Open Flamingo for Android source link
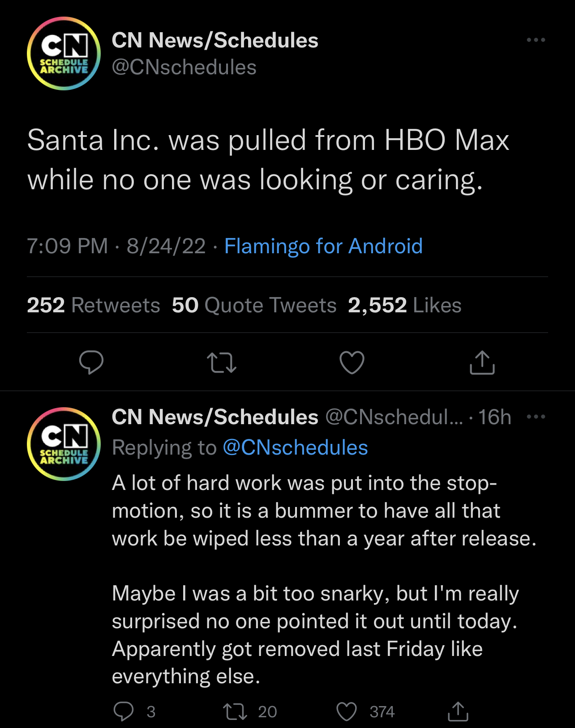 click(323, 246)
